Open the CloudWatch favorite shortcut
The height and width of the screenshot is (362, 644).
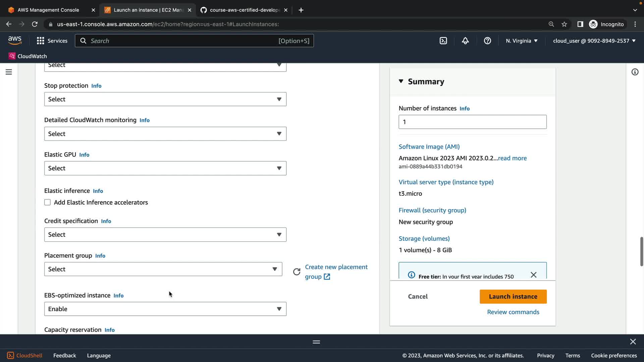tap(28, 56)
